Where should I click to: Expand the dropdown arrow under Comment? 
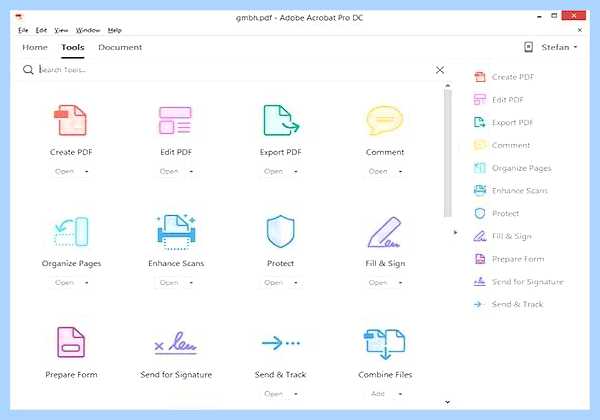[400, 172]
